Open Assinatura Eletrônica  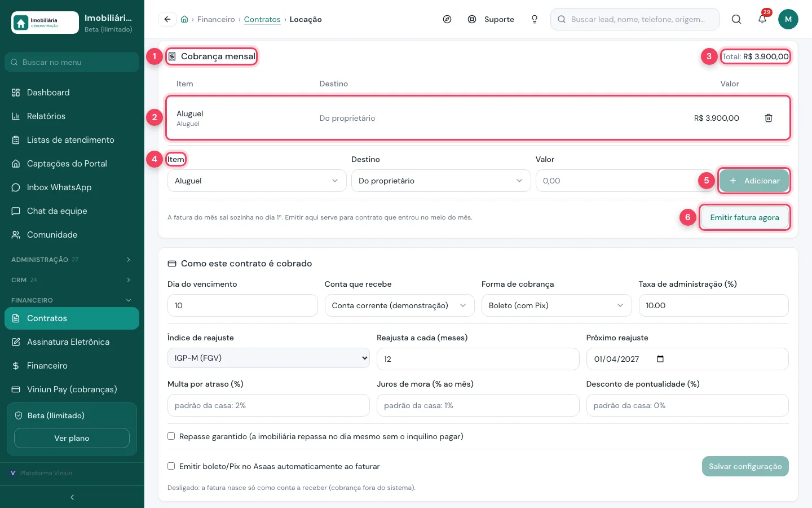point(72,342)
